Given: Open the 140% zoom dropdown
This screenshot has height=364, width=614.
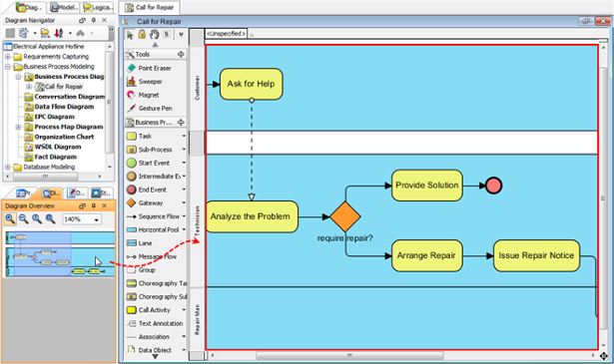Looking at the screenshot, I should (x=96, y=219).
